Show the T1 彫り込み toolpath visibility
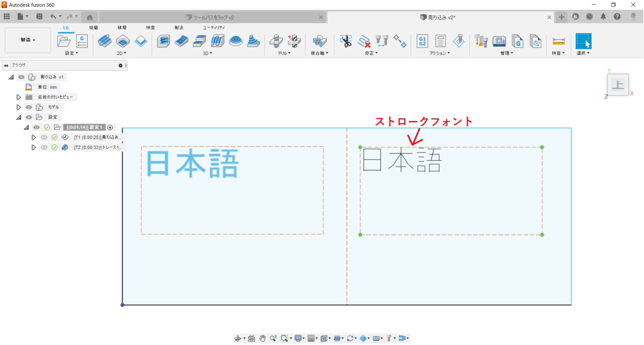 click(44, 137)
